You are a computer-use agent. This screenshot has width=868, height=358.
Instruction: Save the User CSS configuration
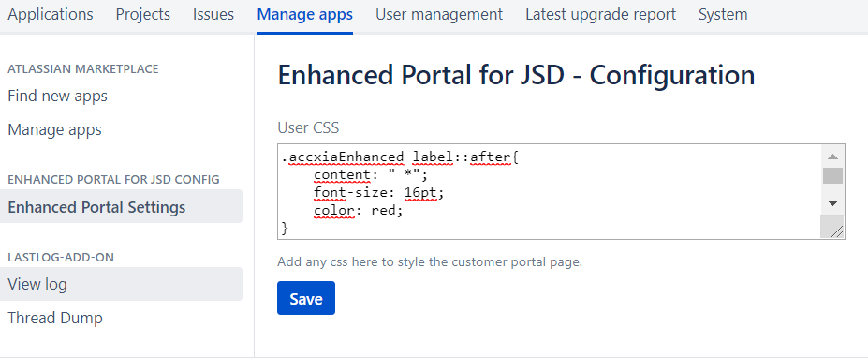[306, 298]
